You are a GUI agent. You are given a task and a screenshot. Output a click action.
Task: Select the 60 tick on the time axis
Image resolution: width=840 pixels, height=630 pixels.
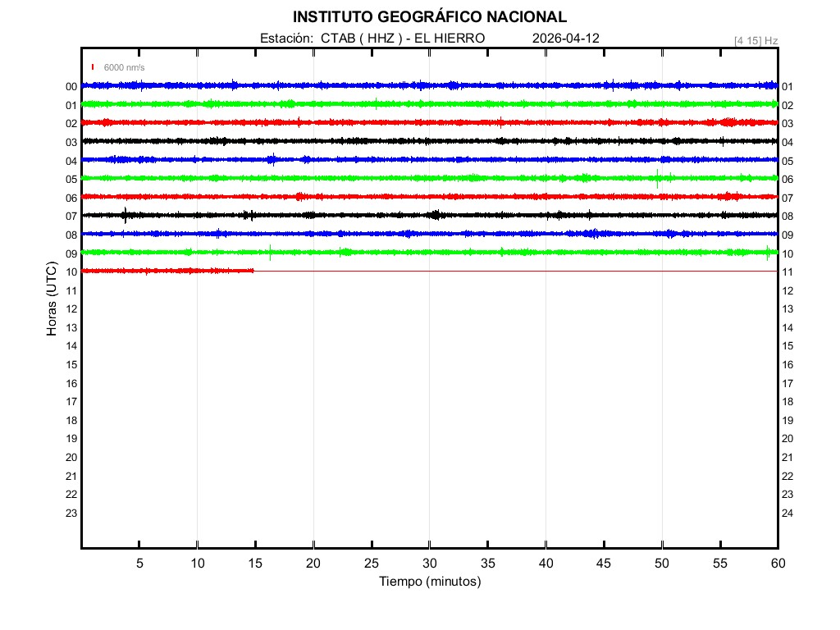777,563
